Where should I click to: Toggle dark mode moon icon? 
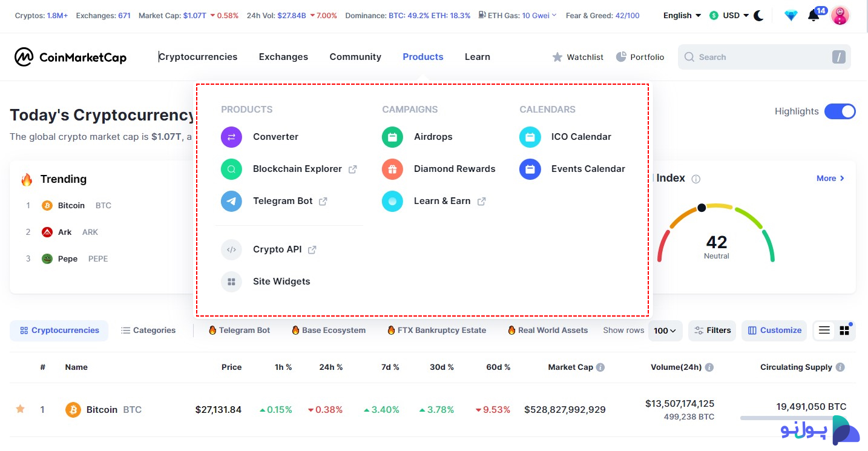(759, 16)
